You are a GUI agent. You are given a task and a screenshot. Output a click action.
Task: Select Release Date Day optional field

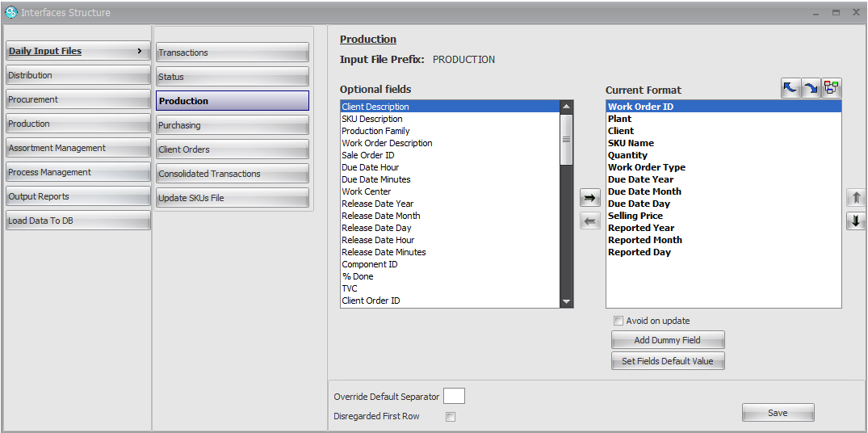(x=450, y=228)
